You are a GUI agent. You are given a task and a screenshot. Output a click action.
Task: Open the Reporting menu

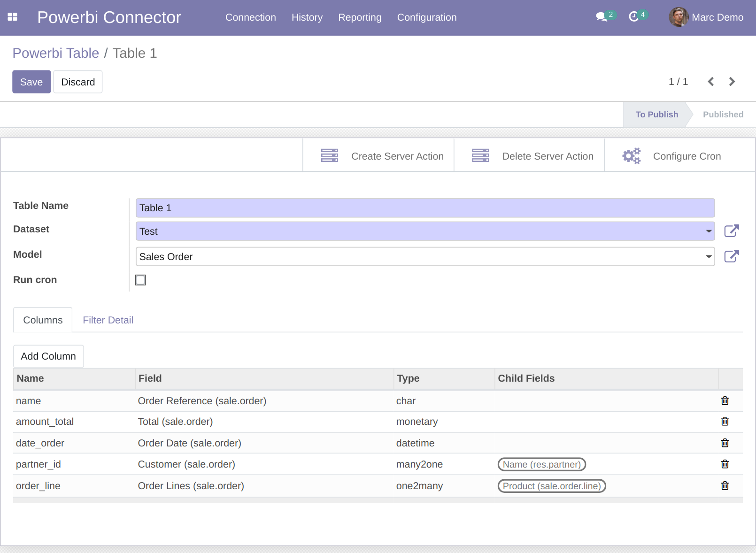pos(360,17)
